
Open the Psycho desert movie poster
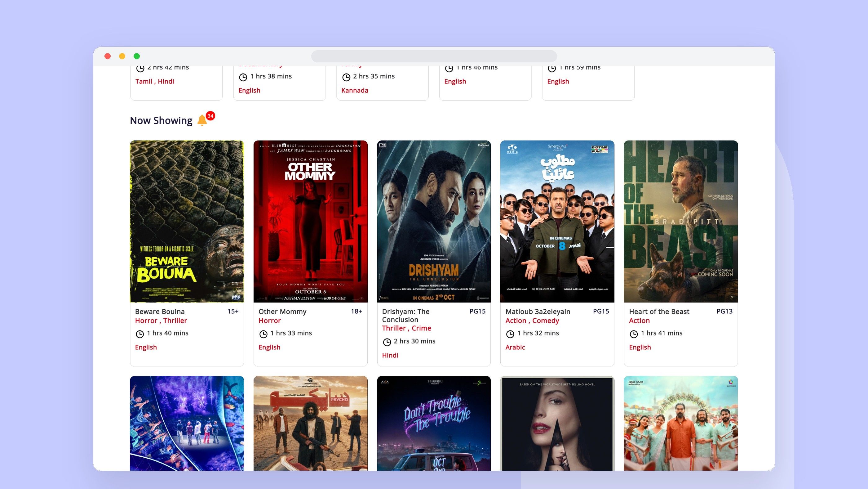point(310,423)
